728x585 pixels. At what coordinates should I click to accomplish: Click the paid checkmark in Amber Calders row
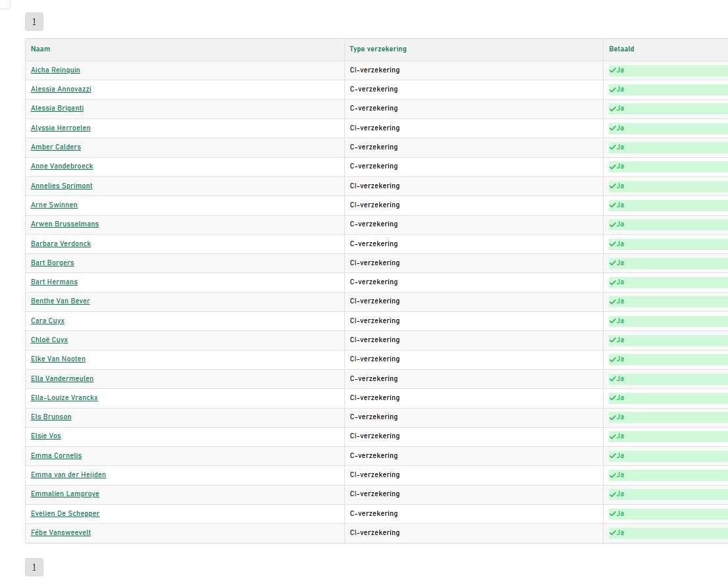point(613,147)
